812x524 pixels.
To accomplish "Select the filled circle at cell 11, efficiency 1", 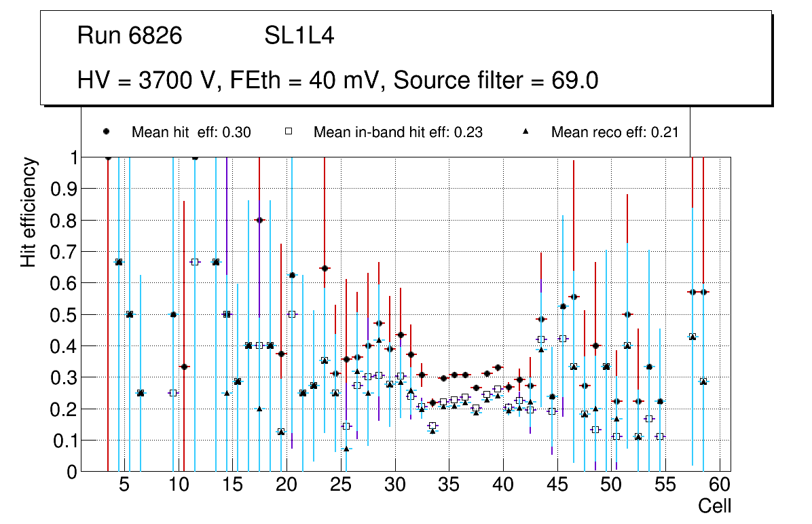I will point(195,157).
